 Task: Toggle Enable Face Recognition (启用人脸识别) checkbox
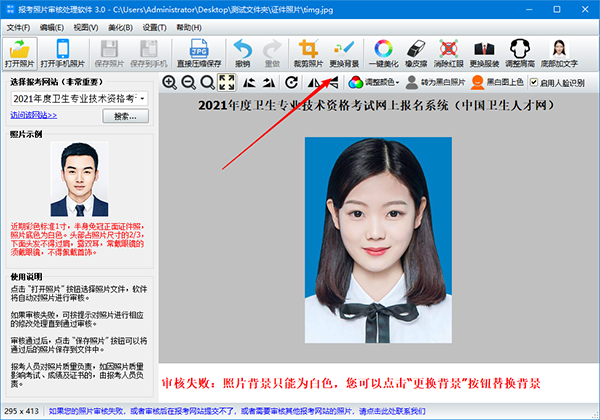534,82
